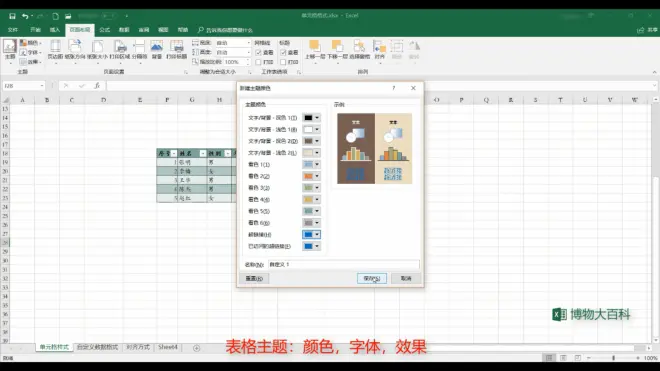Click the Tell me search lightbulb box

pyautogui.click(x=225, y=30)
